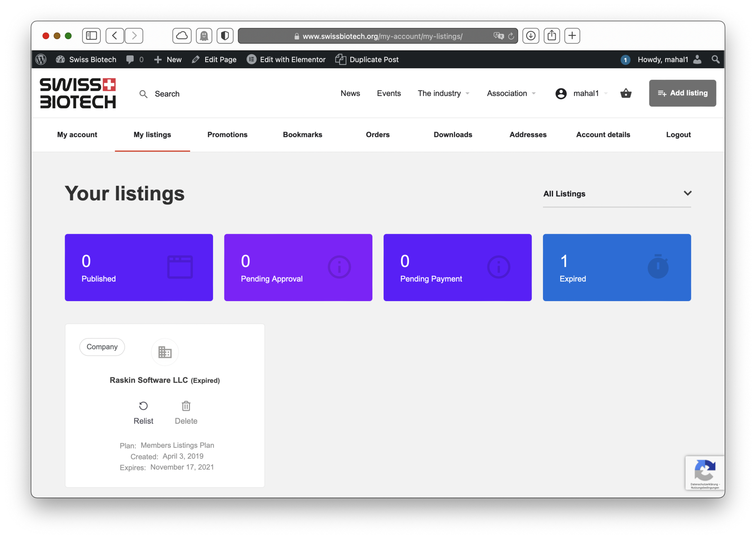Toggle the Safari sidebar button

pos(91,36)
